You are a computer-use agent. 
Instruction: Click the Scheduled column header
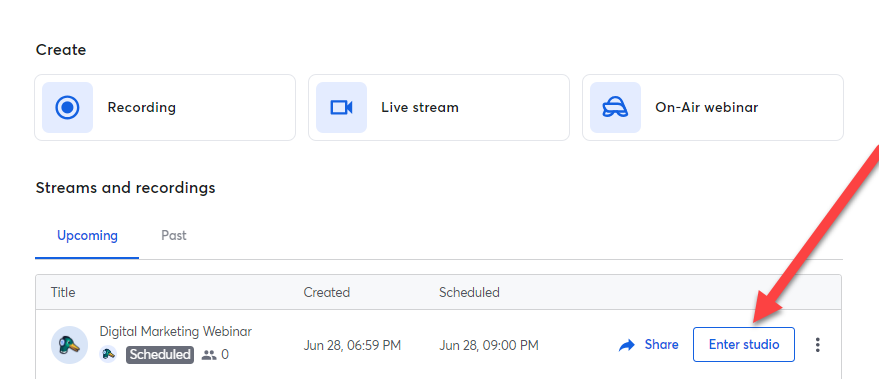[x=469, y=292]
